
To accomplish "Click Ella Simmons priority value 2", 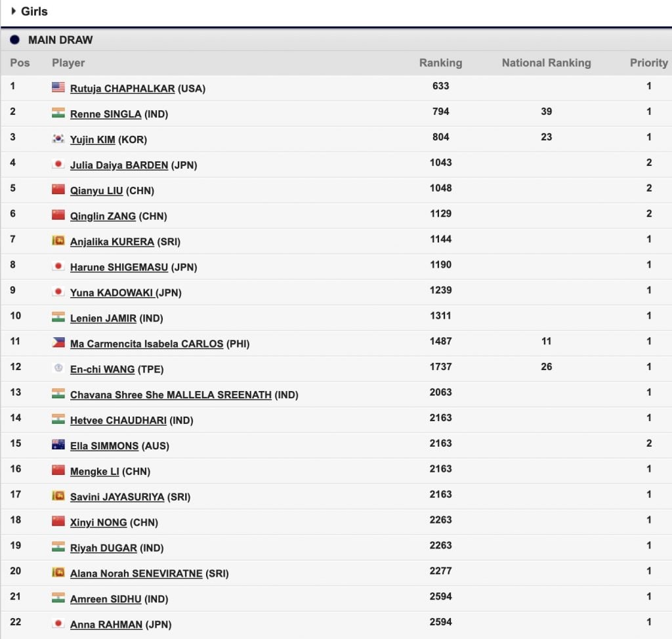I will point(649,443).
